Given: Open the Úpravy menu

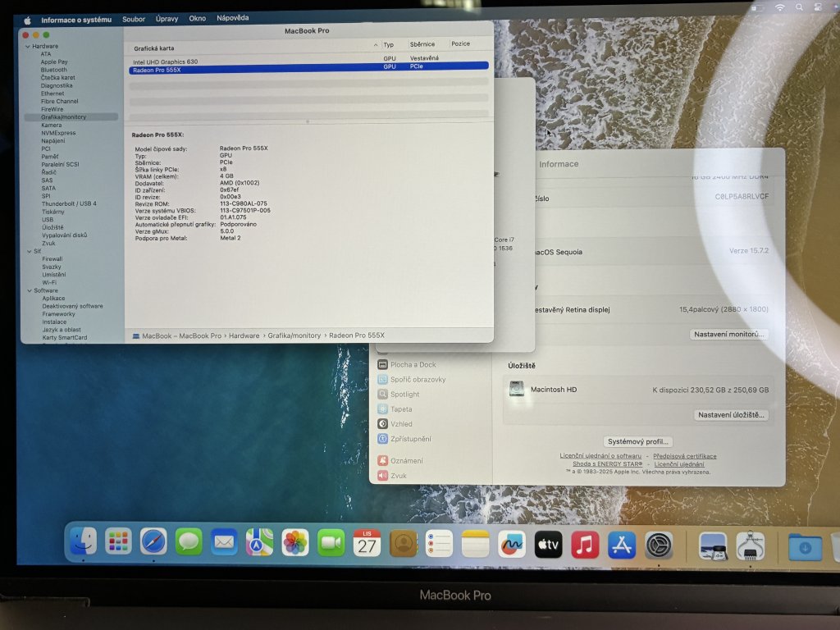Looking at the screenshot, I should [167, 19].
